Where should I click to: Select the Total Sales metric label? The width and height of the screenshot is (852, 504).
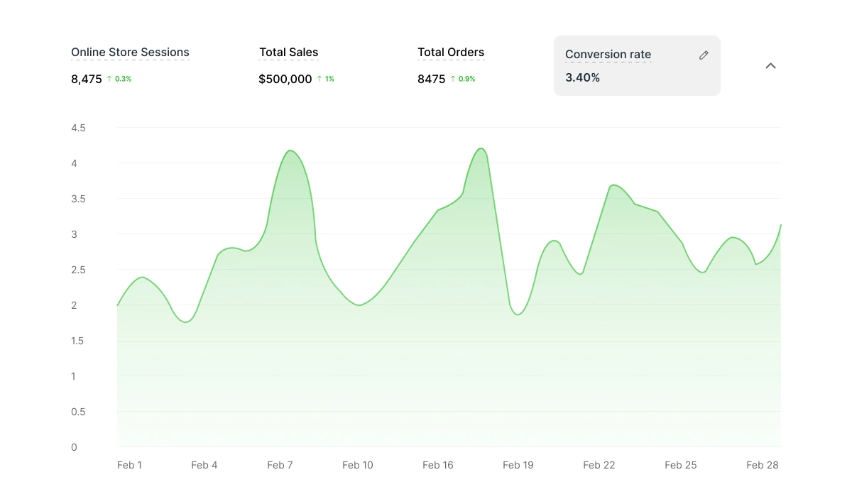click(288, 53)
